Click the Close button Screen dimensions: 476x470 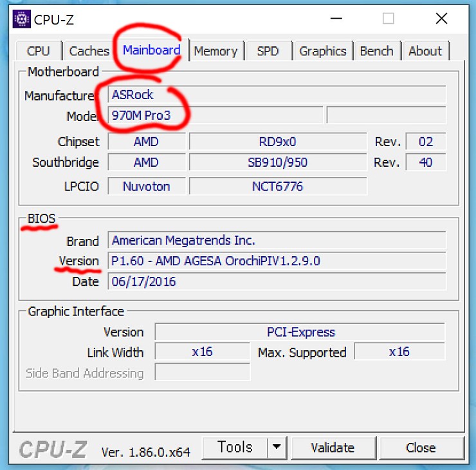click(x=421, y=448)
